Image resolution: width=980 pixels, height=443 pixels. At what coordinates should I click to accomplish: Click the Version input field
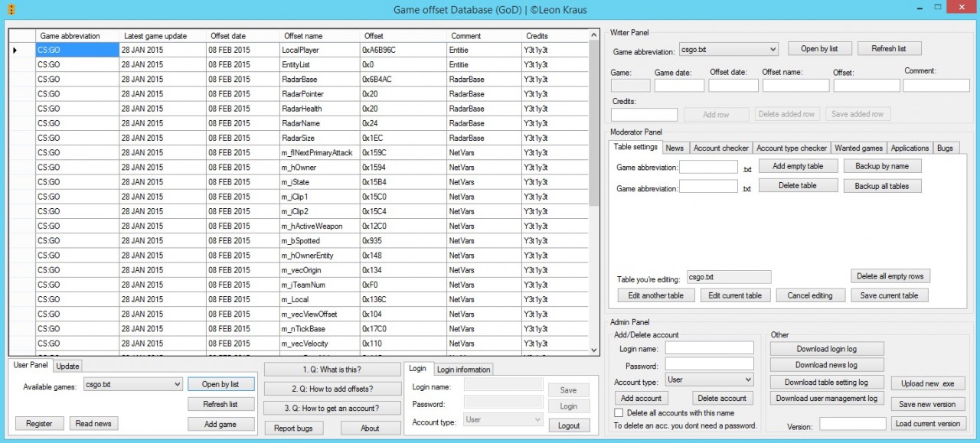tap(853, 423)
